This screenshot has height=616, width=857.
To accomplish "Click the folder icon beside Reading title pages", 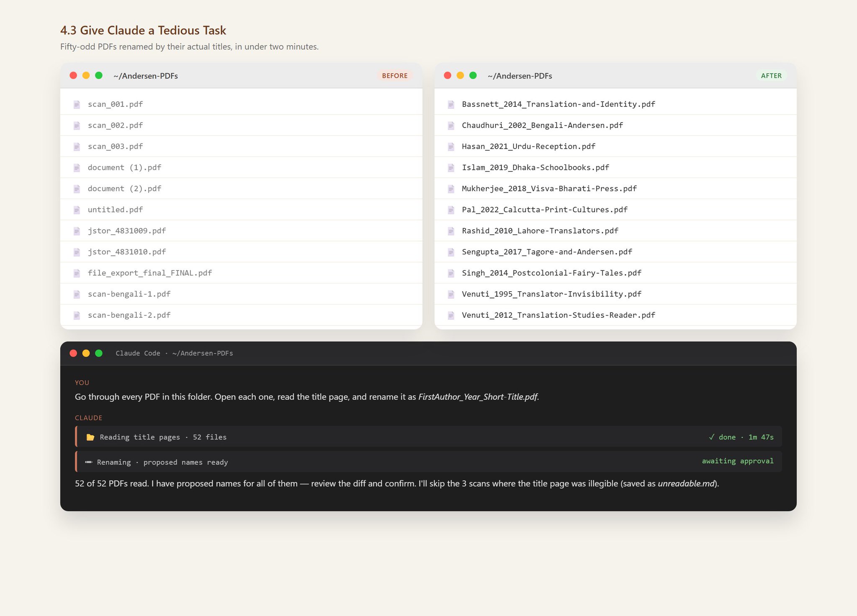I will [90, 437].
